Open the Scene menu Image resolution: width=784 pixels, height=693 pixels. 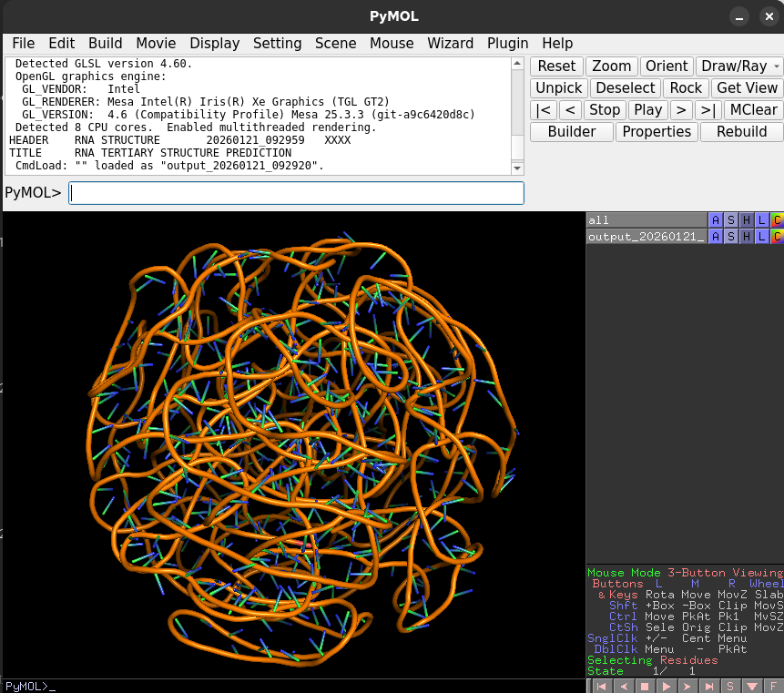(335, 44)
